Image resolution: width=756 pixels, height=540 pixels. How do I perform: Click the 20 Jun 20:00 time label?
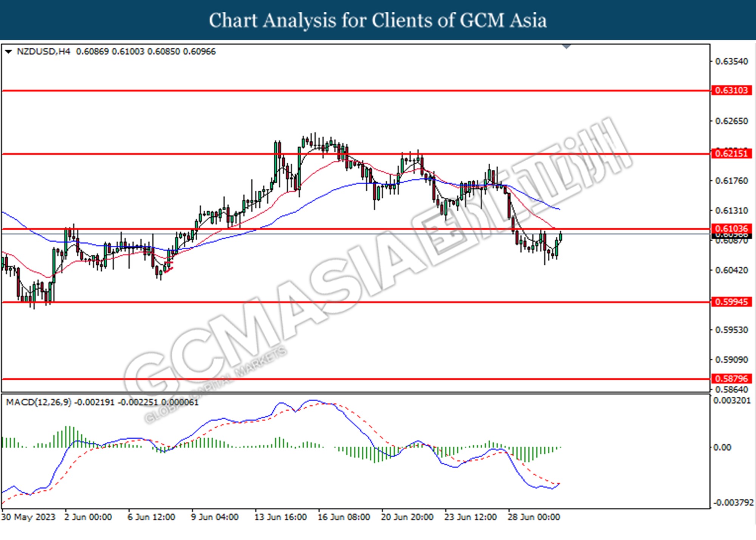coord(407,517)
